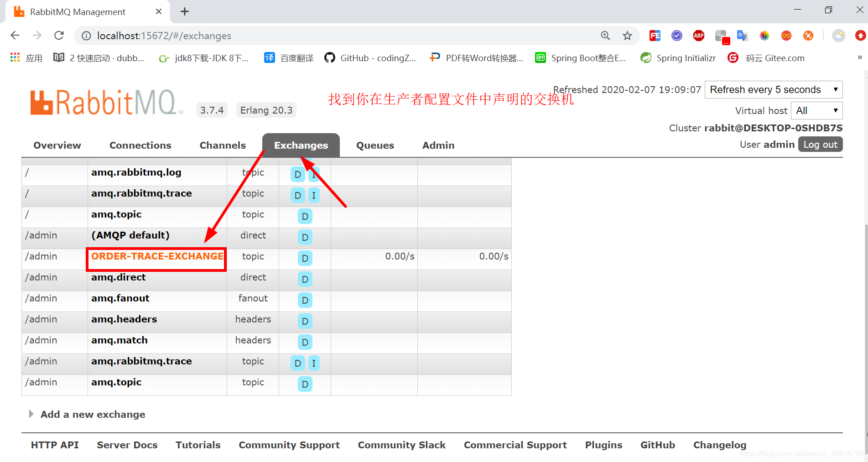The width and height of the screenshot is (868, 462).
Task: Open the Community Slack link
Action: coord(402,445)
